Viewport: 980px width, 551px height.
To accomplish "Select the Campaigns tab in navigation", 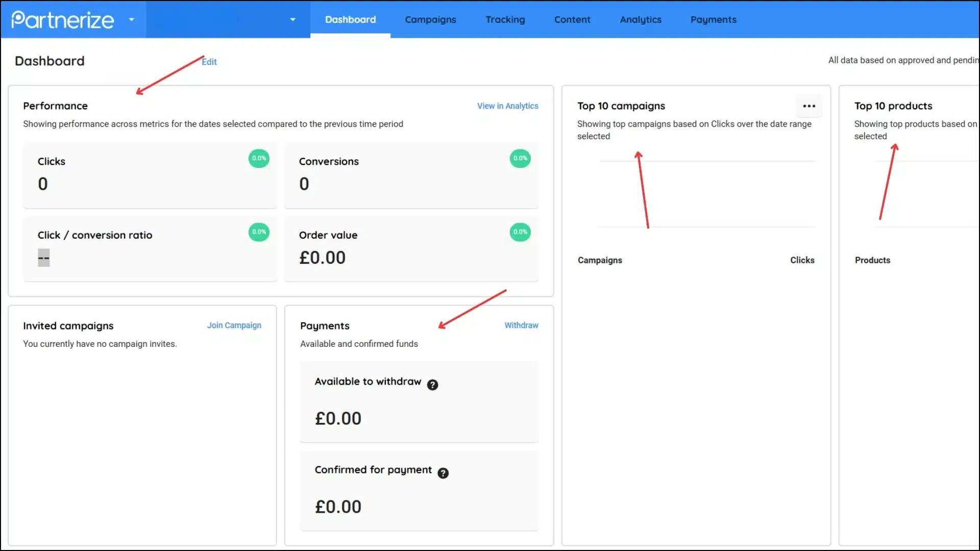I will pos(430,19).
